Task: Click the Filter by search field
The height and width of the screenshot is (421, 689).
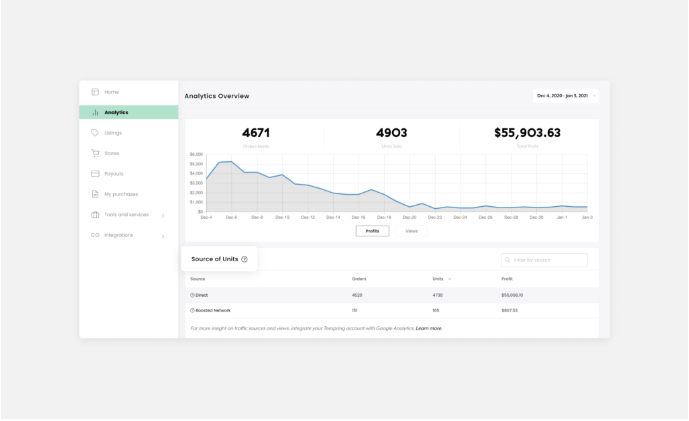Action: click(544, 260)
